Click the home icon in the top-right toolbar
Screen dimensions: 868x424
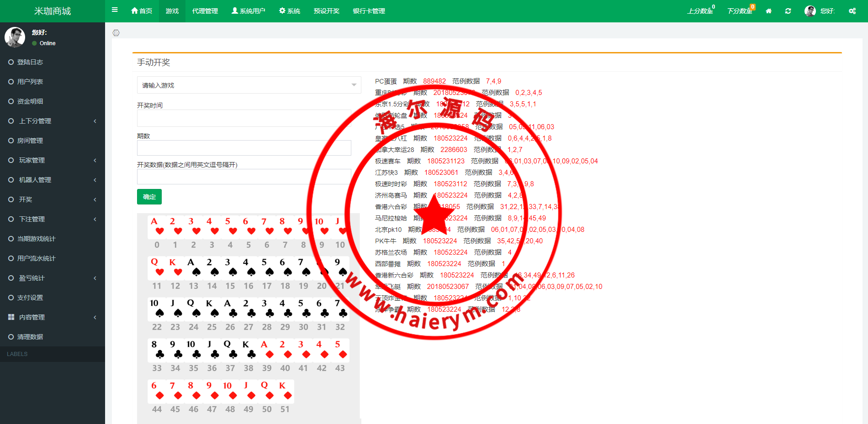pyautogui.click(x=769, y=10)
